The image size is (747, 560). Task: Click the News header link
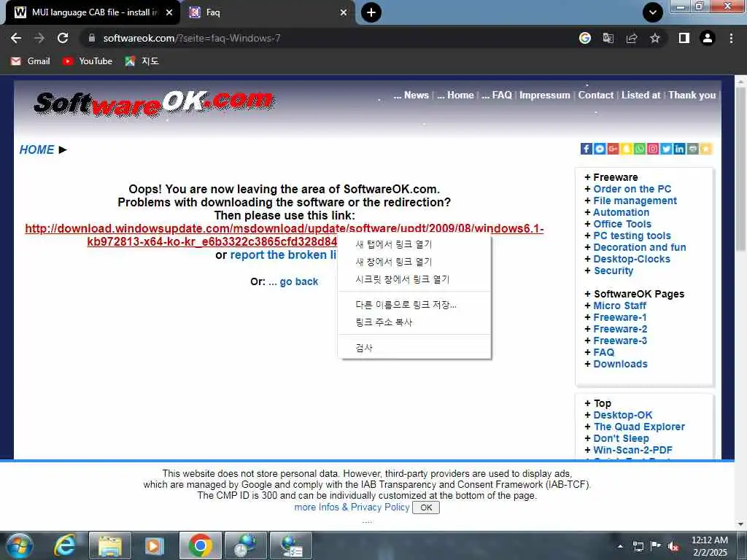point(411,96)
